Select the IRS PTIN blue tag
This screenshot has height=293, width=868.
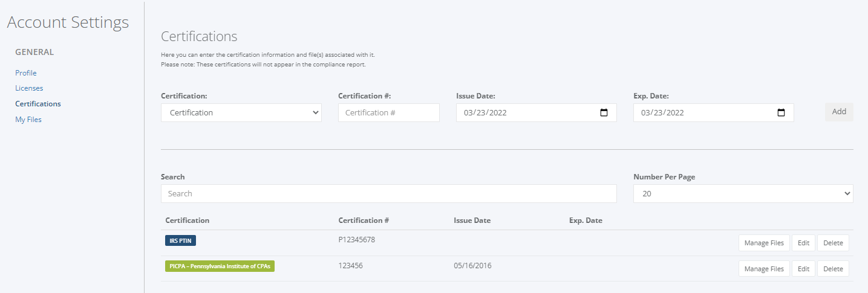[181, 240]
